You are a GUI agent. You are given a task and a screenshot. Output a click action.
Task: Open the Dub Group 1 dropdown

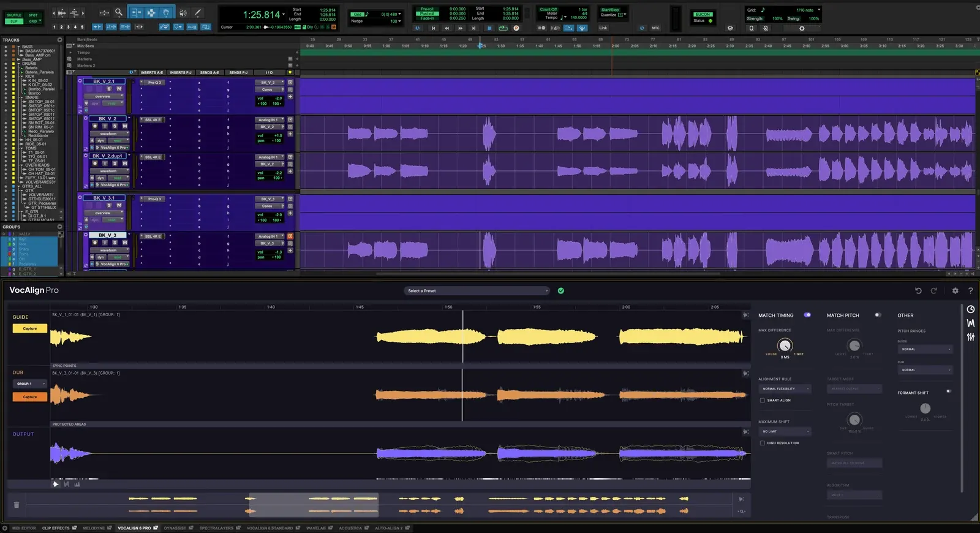tap(29, 384)
